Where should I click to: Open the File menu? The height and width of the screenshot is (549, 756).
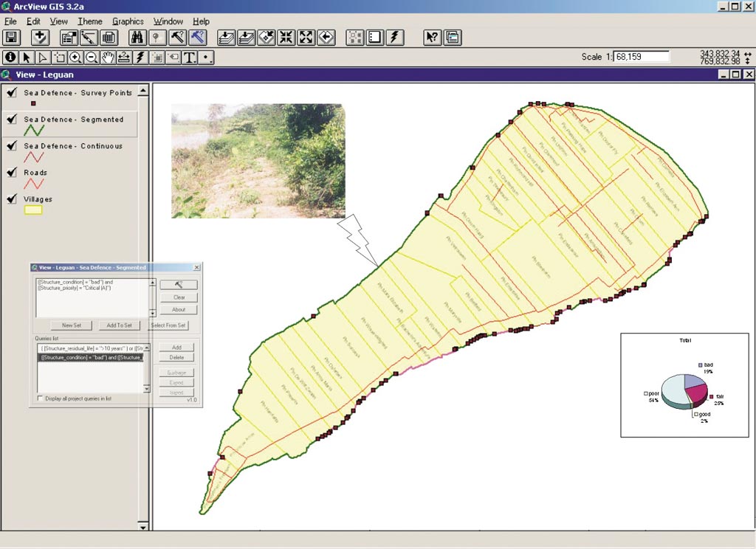point(10,21)
